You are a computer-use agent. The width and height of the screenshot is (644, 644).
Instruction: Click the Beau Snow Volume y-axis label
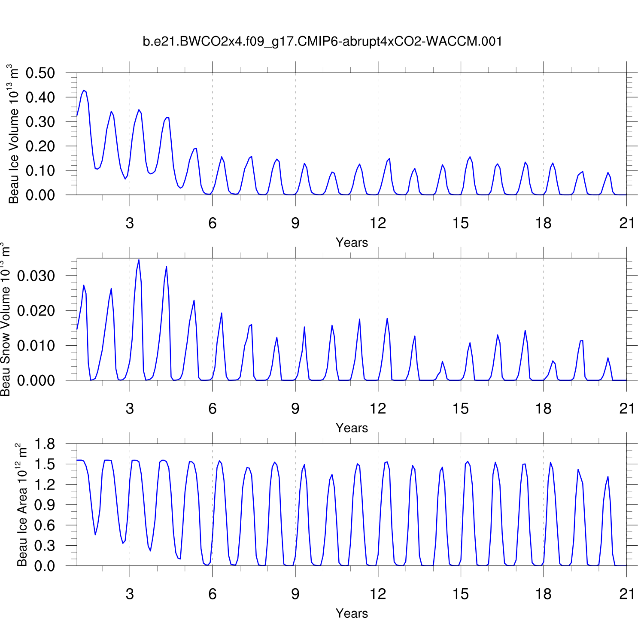(5, 319)
